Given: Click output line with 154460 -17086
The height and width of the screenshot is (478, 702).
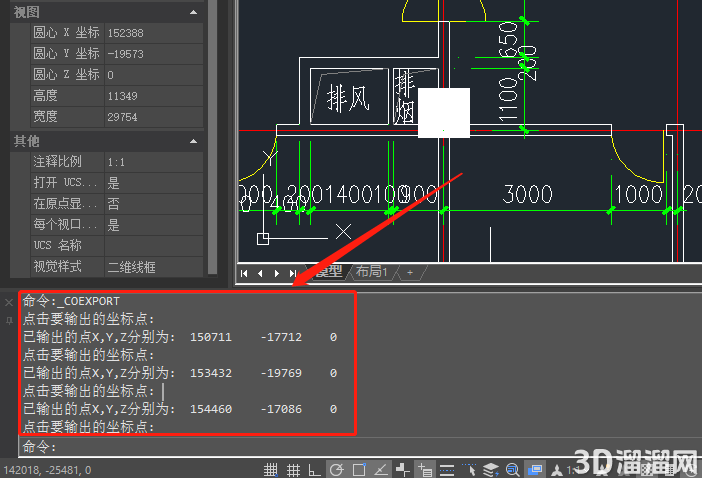Looking at the screenshot, I should pos(180,409).
